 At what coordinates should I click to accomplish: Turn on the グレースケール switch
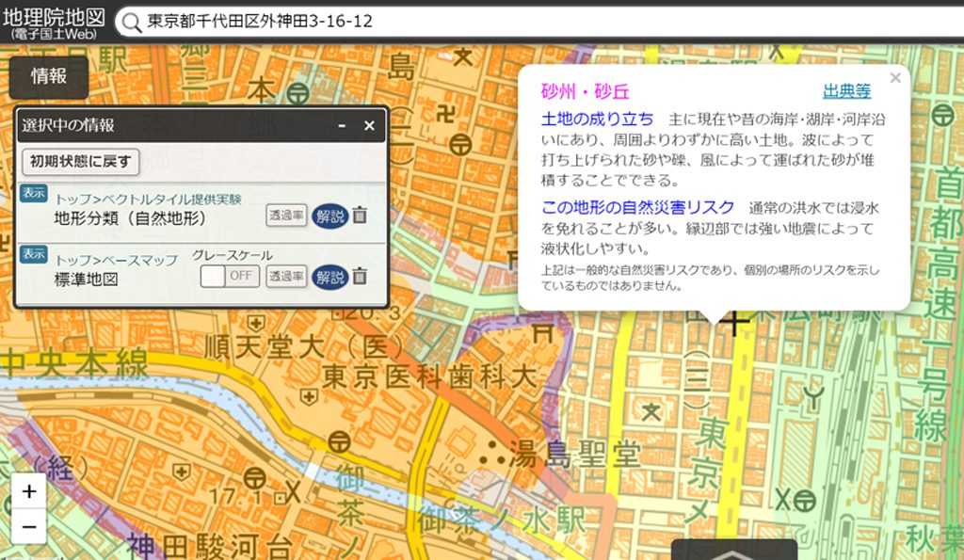point(230,277)
